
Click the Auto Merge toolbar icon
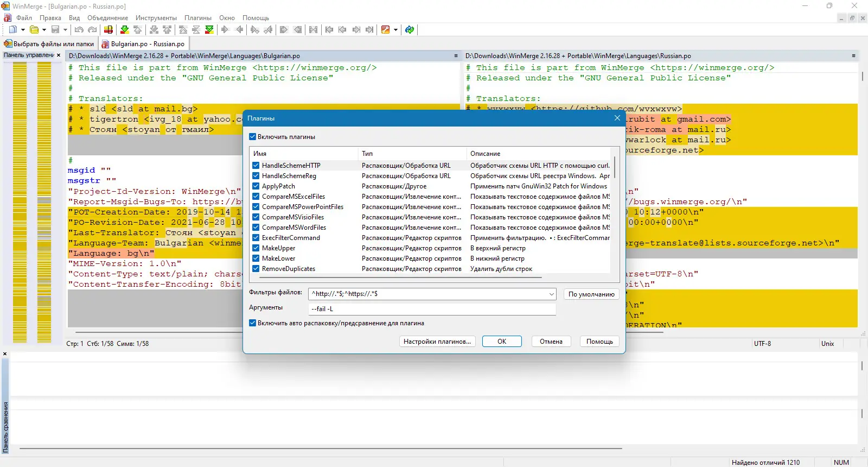coord(314,30)
